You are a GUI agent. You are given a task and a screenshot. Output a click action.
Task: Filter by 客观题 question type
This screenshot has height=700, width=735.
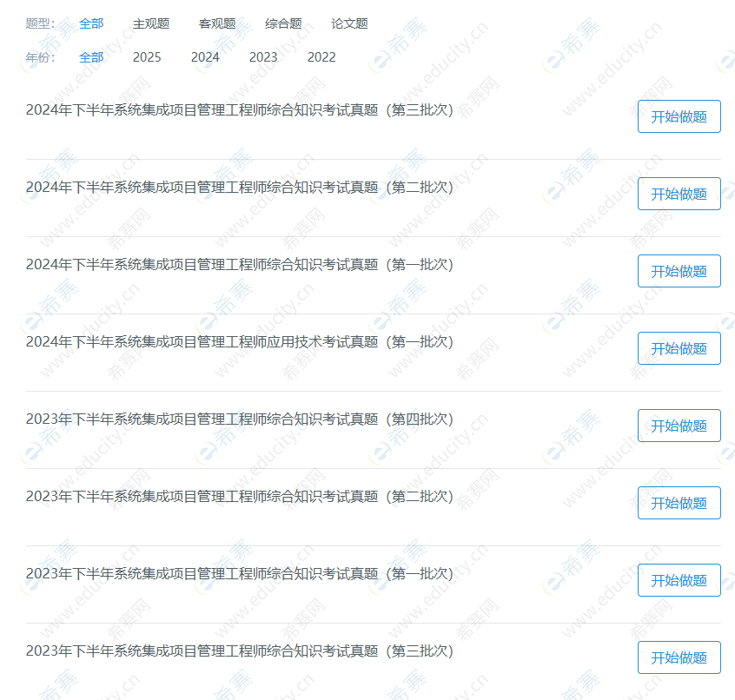217,23
